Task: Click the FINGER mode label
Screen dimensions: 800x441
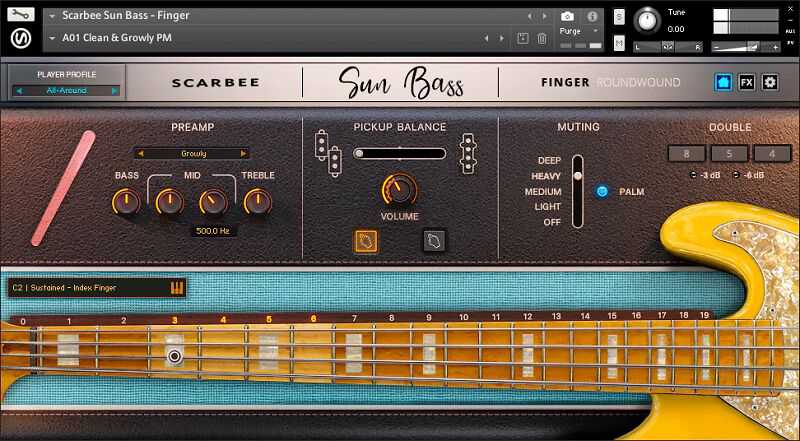Action: pyautogui.click(x=565, y=82)
